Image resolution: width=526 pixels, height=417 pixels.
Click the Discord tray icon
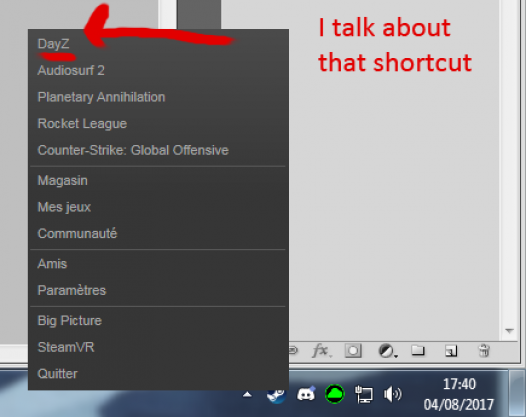point(306,393)
